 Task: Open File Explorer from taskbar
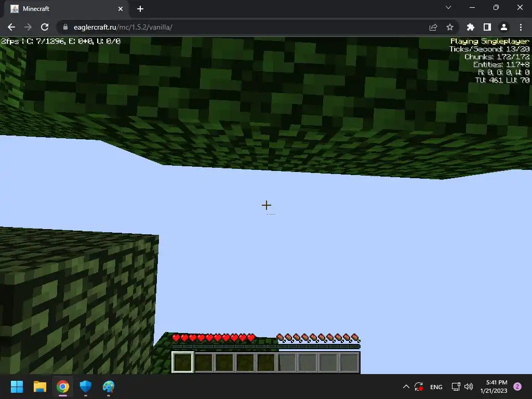pos(39,387)
